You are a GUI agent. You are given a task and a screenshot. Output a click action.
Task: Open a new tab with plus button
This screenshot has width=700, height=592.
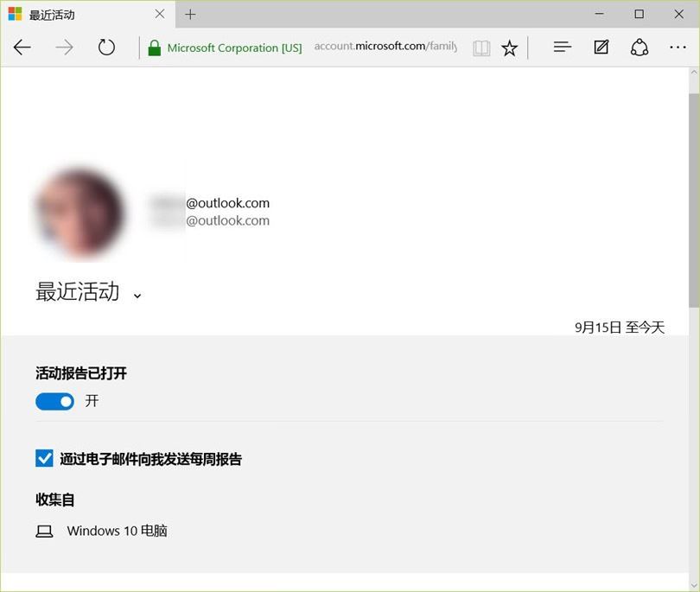coord(190,15)
